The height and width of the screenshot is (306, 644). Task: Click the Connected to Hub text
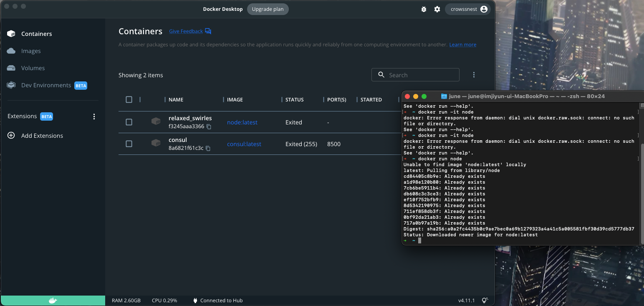(x=221, y=301)
